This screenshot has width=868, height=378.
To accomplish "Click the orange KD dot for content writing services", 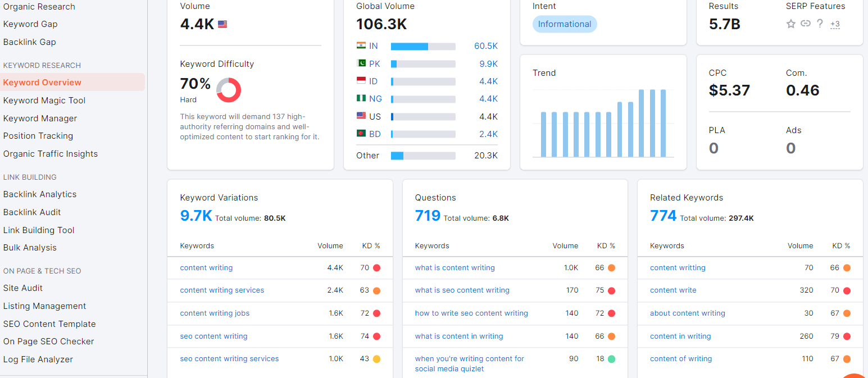I will click(376, 290).
